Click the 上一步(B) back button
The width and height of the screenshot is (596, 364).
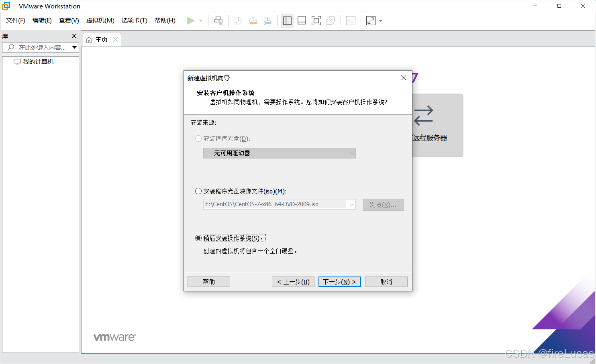(x=293, y=282)
